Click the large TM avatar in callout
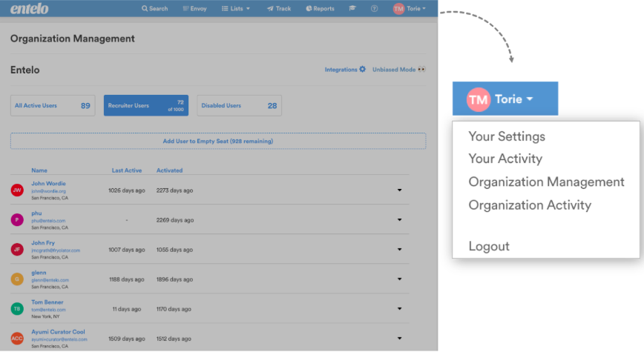Image resolution: width=644 pixels, height=352 pixels. pos(479,99)
